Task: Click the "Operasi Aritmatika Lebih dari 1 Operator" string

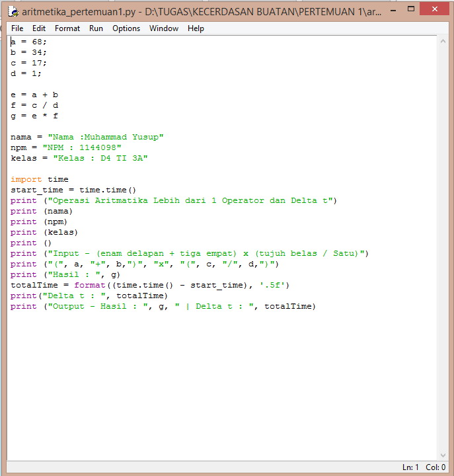Action: (x=190, y=201)
